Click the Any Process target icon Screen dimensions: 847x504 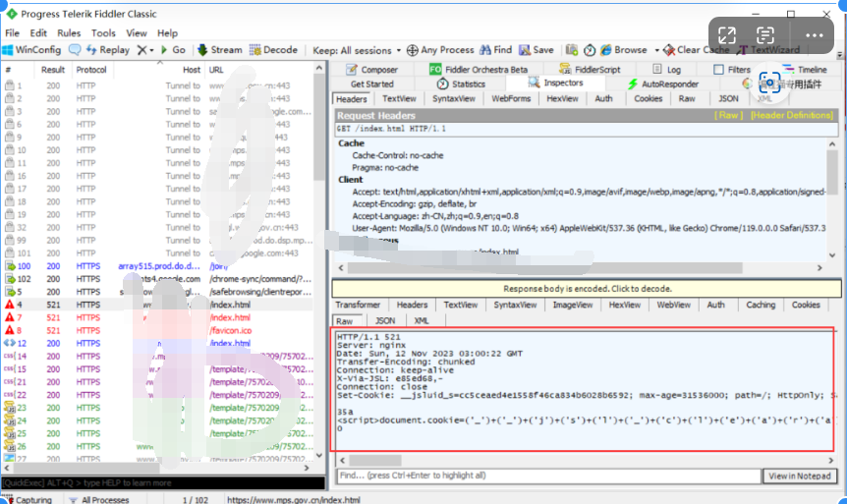(x=412, y=50)
